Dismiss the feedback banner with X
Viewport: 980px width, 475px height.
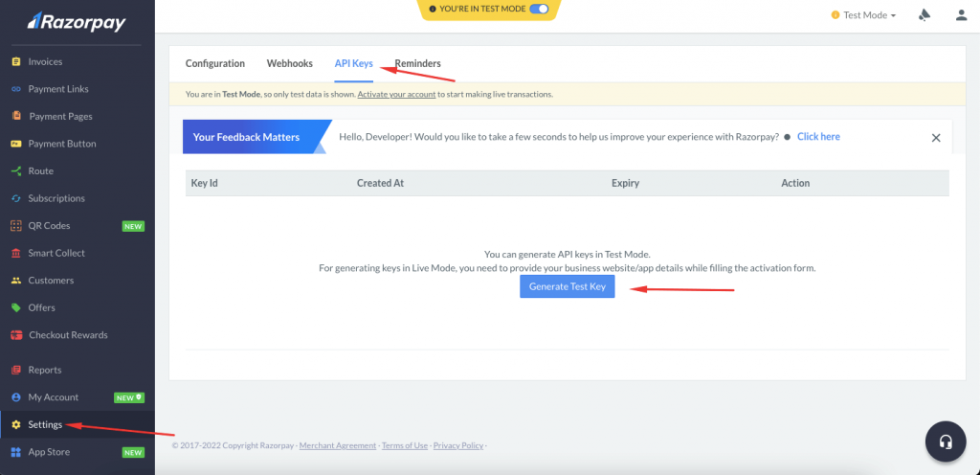pyautogui.click(x=936, y=138)
